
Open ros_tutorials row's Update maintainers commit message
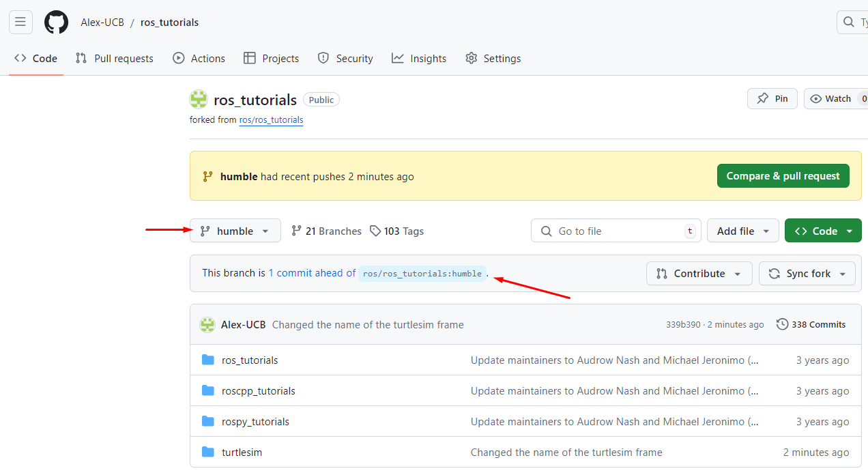(614, 360)
